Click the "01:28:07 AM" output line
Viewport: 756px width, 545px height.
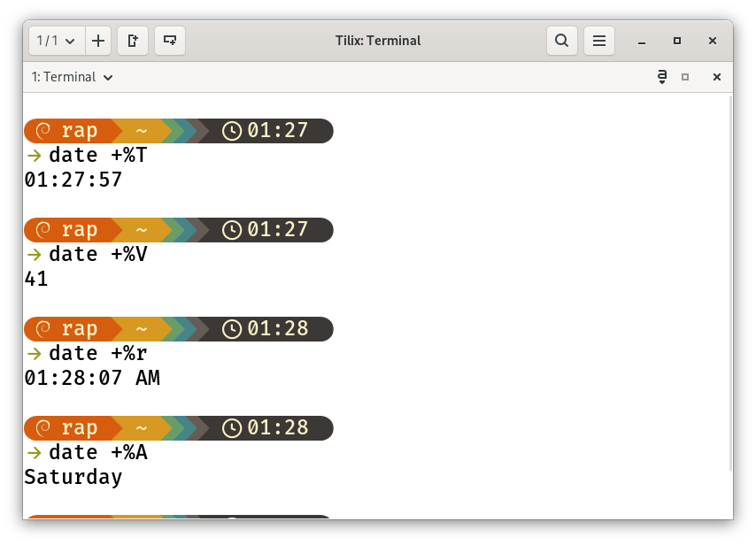pos(92,379)
